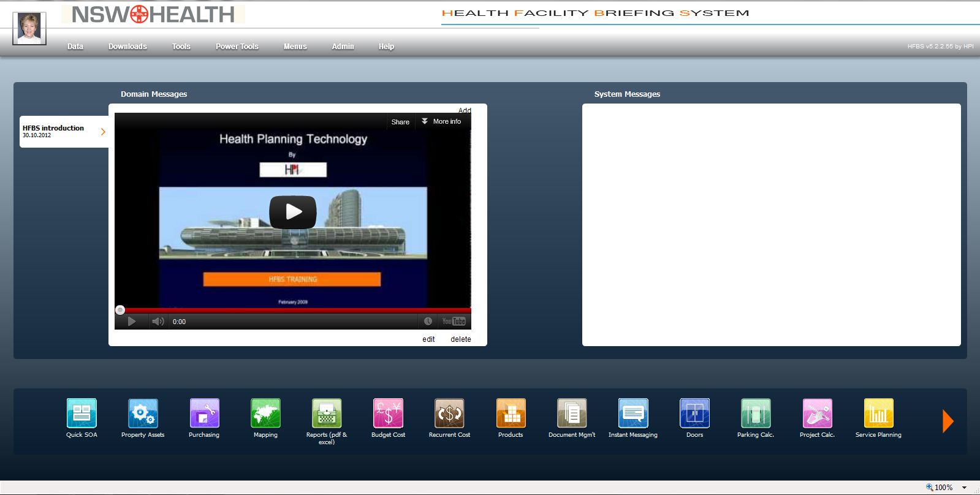
Task: Open the Admin menu
Action: (343, 47)
